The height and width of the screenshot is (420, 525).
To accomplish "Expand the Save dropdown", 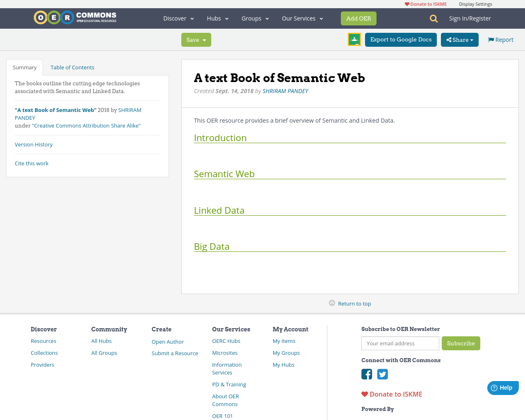I will [x=204, y=40].
